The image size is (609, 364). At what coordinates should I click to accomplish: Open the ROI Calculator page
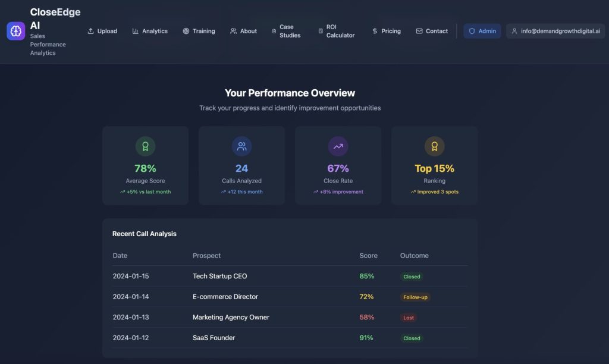click(x=337, y=31)
